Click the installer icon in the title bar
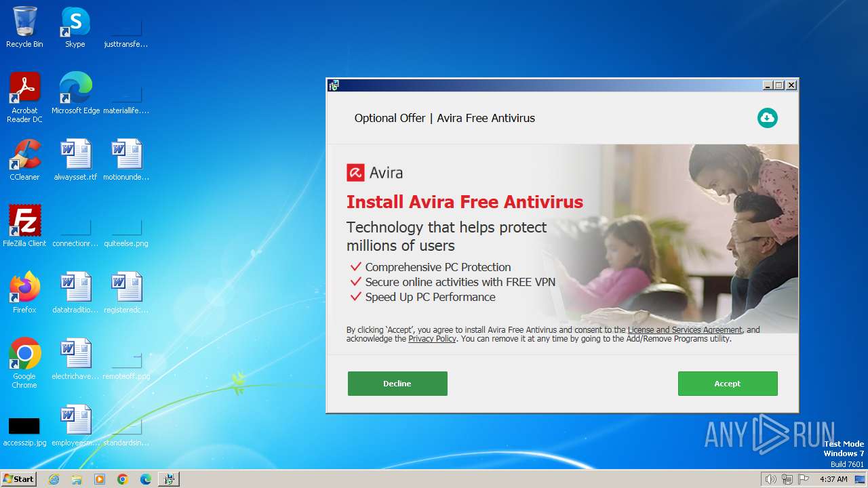Screen dimensions: 868x488 [334, 85]
